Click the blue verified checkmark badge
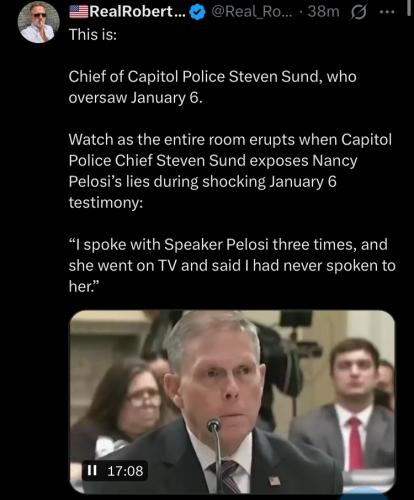414x500 pixels. click(x=197, y=12)
